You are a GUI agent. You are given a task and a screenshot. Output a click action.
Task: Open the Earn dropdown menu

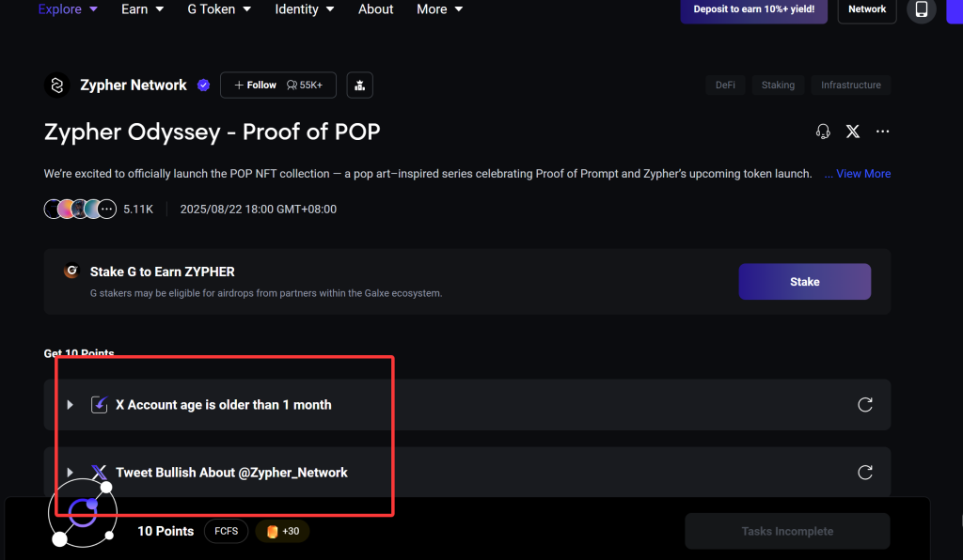[x=143, y=9]
